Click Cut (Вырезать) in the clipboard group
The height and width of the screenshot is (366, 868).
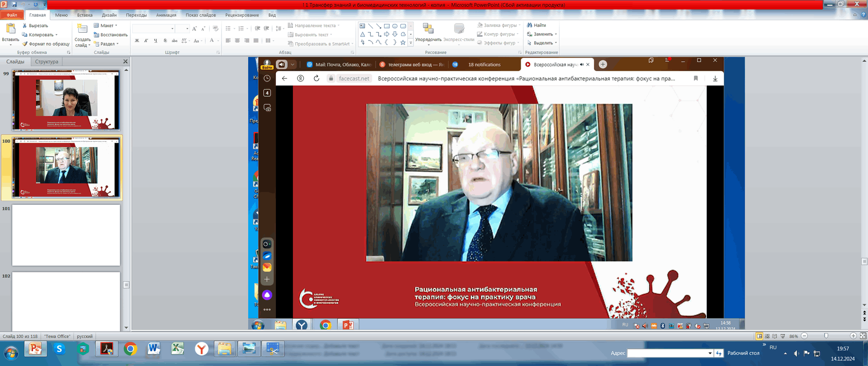click(35, 26)
